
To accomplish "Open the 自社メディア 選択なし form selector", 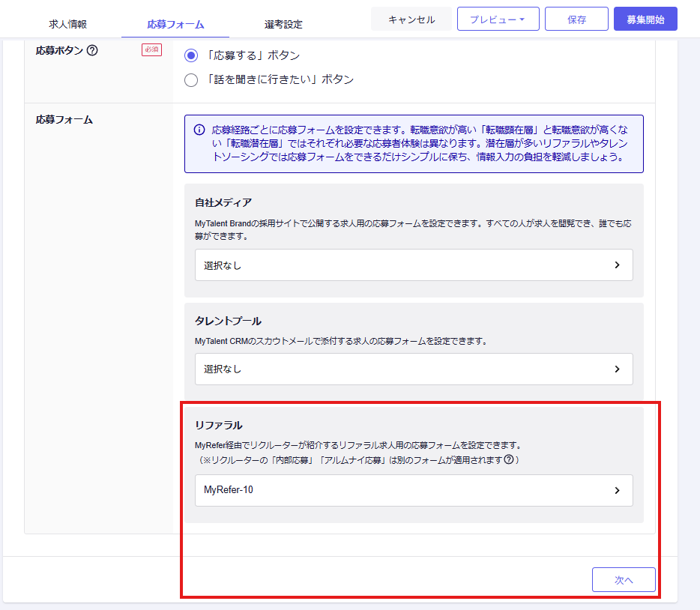I will [x=414, y=265].
